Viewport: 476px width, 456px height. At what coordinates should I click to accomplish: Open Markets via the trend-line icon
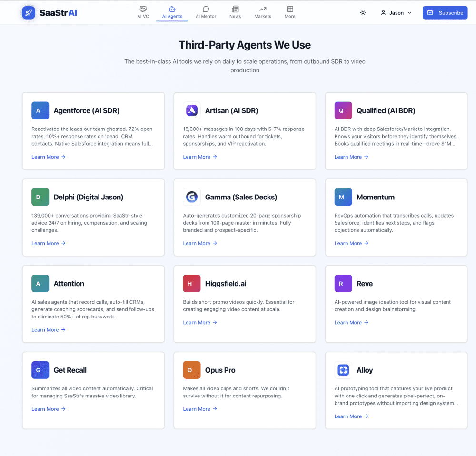pos(262,9)
